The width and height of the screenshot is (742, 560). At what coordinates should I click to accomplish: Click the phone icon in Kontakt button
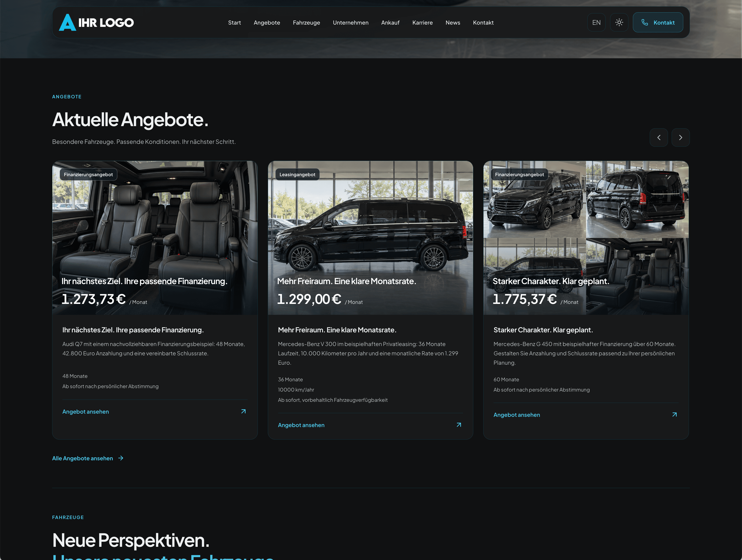644,23
